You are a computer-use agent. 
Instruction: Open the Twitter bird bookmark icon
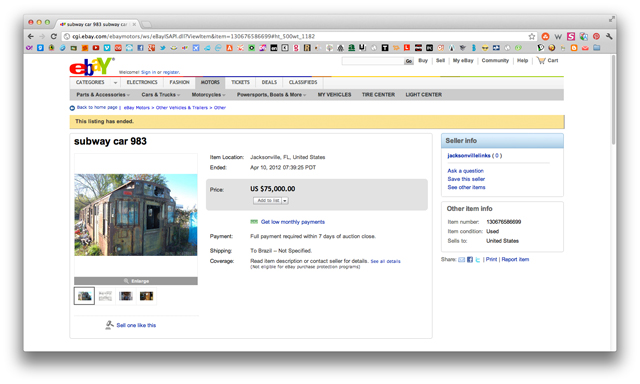pyautogui.click(x=162, y=48)
